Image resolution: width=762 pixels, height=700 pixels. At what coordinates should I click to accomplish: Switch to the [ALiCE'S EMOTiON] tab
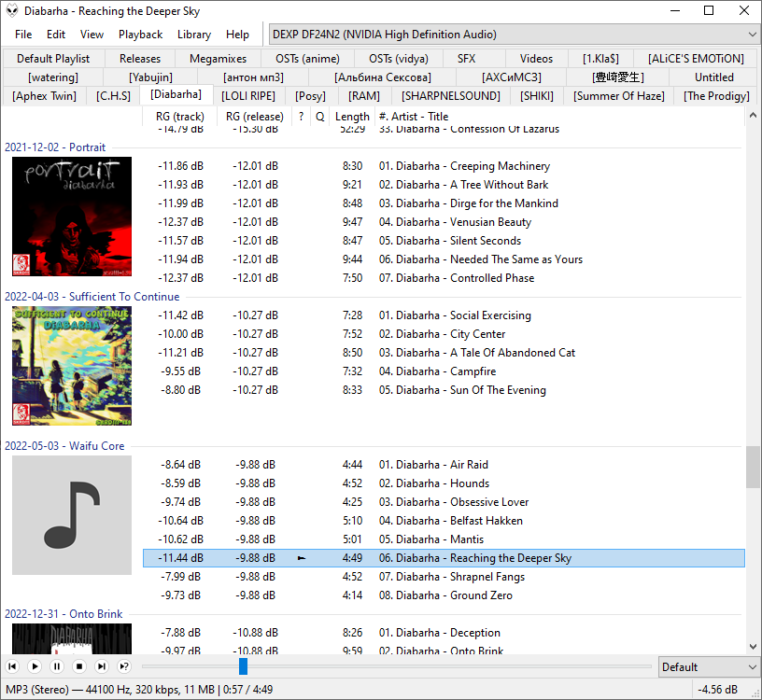[x=696, y=59]
